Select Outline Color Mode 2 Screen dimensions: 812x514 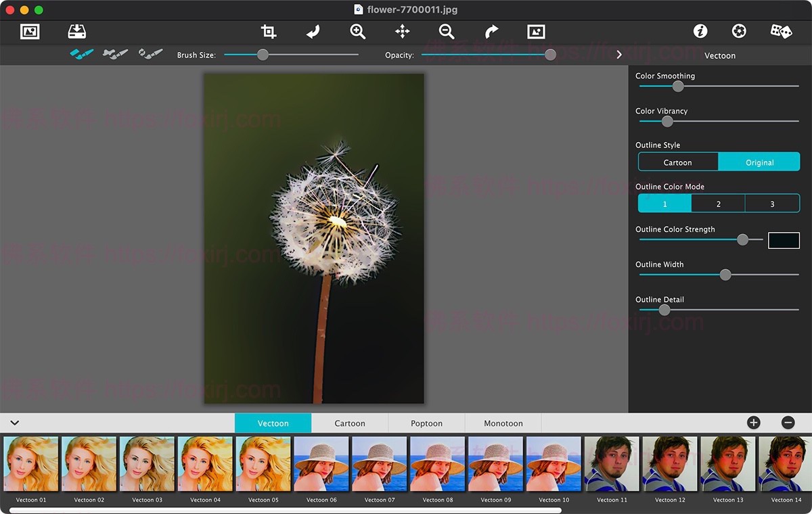[x=718, y=203]
